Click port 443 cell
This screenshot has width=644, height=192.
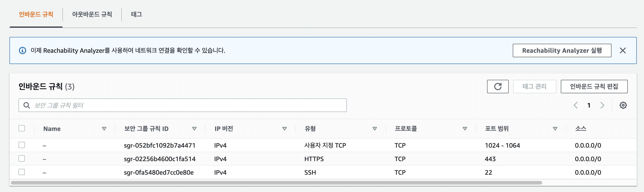(x=490, y=159)
